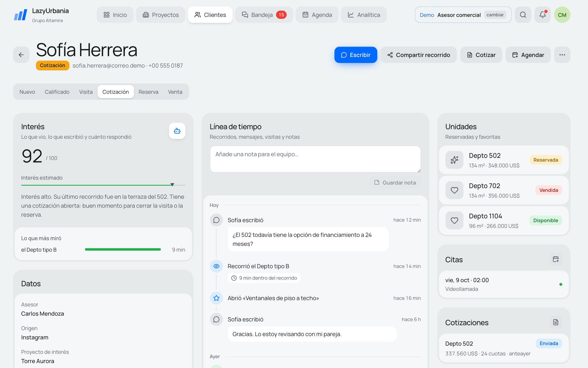Open the CM user avatar
Screen dimensions: 588x368
[562, 15]
